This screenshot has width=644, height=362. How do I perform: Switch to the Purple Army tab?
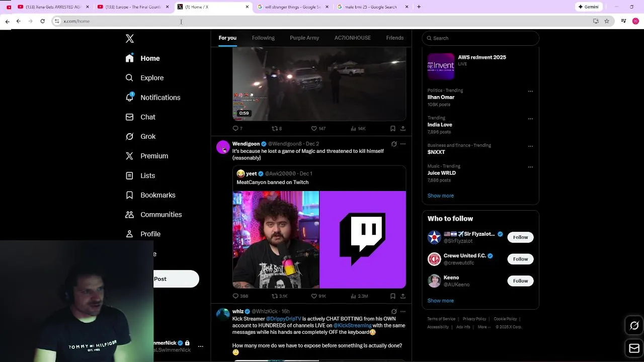[x=304, y=38]
